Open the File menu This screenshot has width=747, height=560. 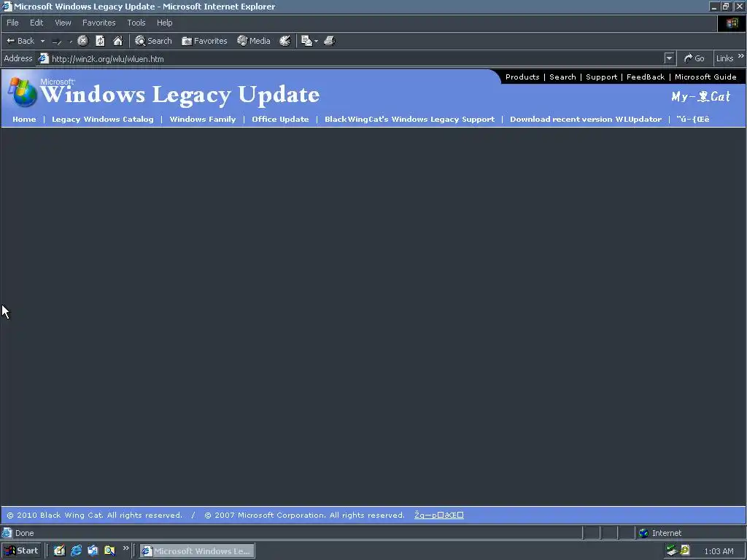[12, 23]
